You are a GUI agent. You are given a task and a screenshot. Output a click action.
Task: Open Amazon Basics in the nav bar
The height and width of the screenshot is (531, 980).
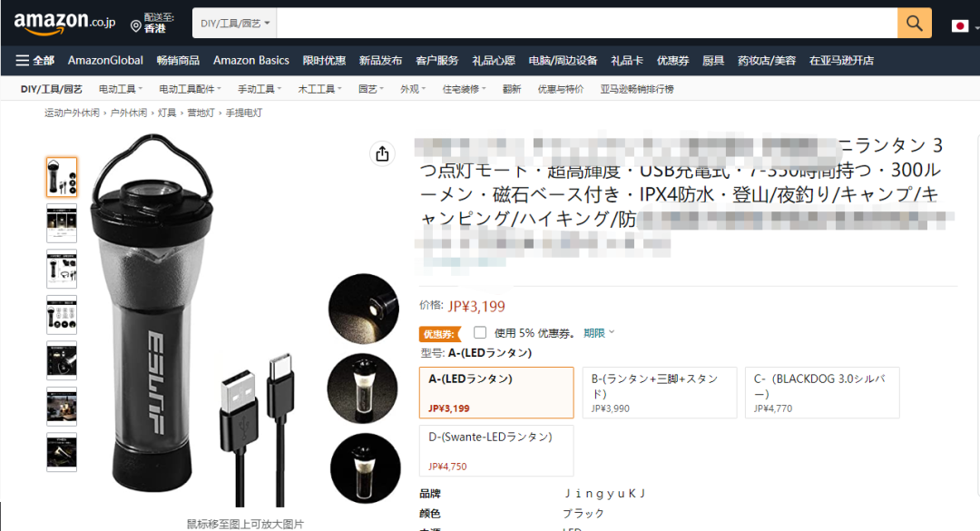click(x=251, y=61)
